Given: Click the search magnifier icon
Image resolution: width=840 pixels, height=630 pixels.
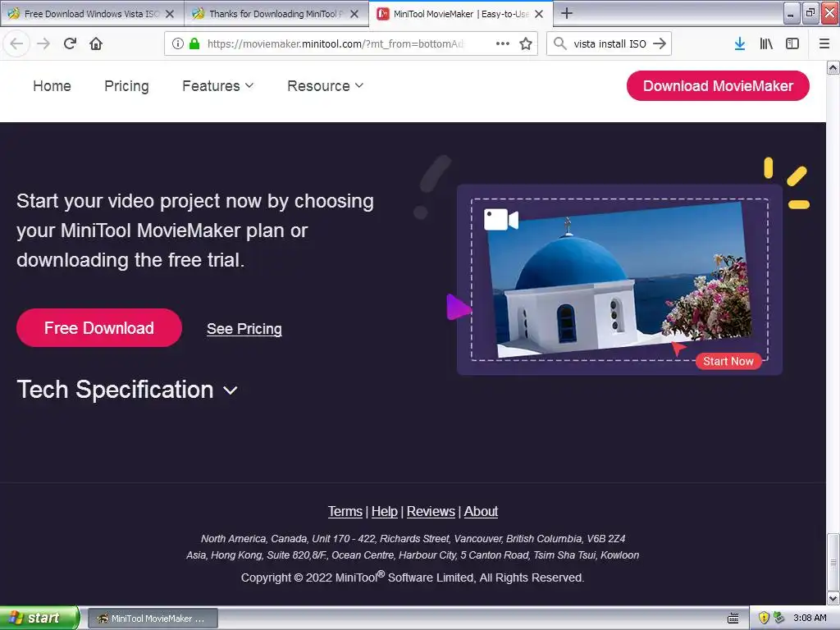Looking at the screenshot, I should coord(559,43).
